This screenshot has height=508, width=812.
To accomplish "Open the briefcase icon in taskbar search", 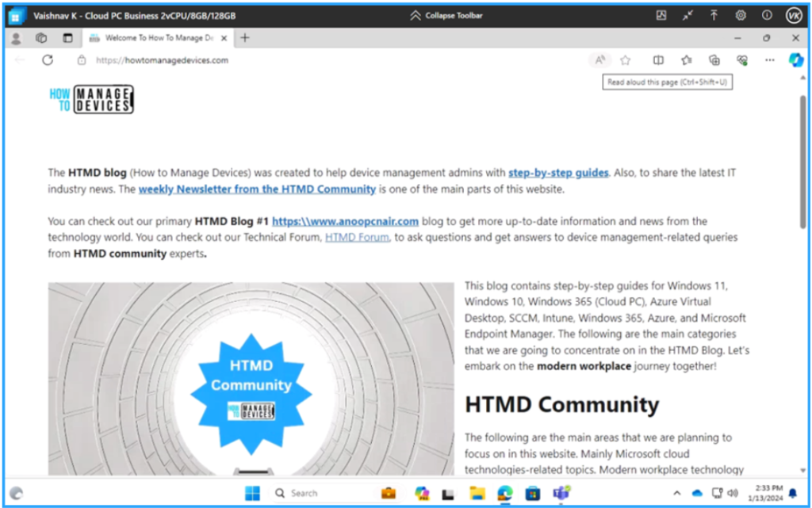I will click(x=389, y=493).
